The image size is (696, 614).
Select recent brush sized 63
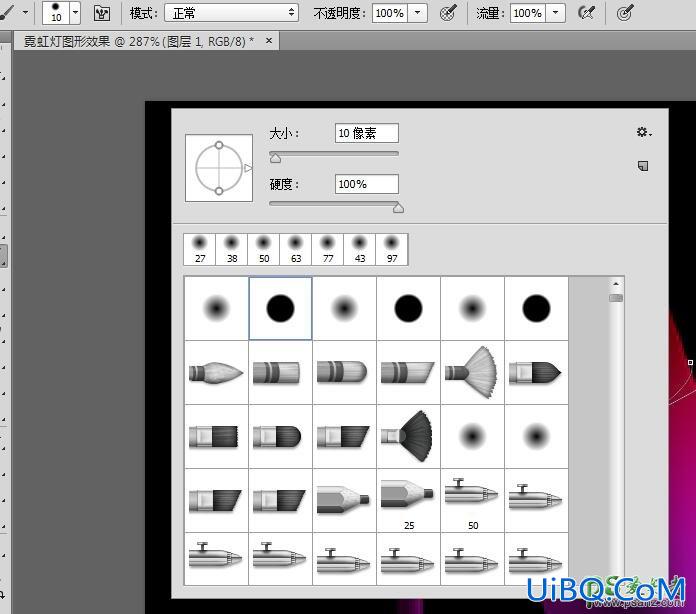296,250
